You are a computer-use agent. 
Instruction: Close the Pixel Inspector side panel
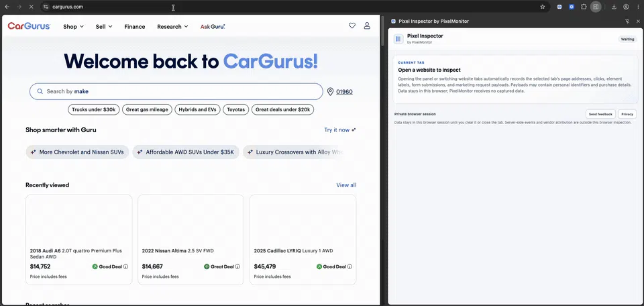tap(638, 21)
